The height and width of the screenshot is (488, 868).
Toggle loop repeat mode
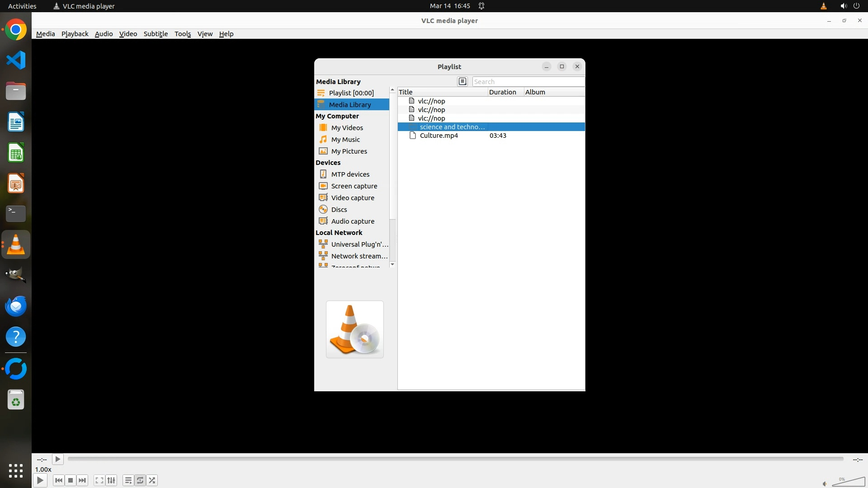140,480
